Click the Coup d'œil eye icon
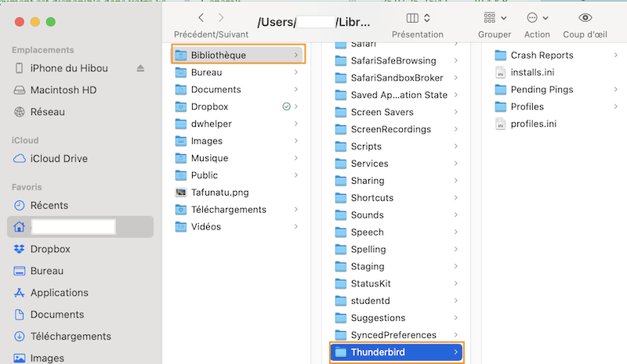Viewport: 627px width, 364px height. [585, 17]
